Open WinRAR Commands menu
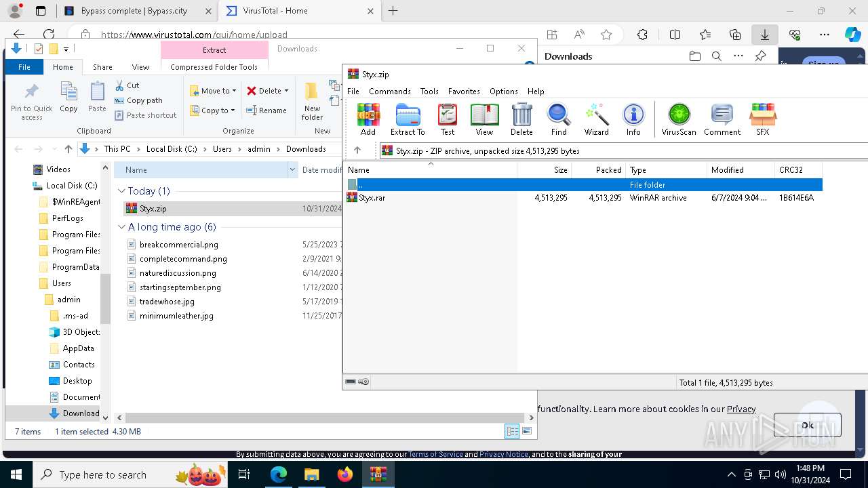 click(389, 91)
